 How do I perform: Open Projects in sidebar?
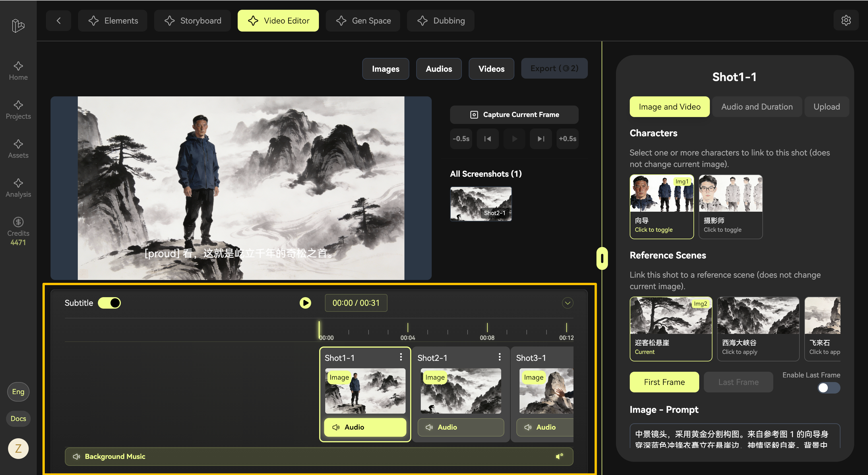click(18, 110)
